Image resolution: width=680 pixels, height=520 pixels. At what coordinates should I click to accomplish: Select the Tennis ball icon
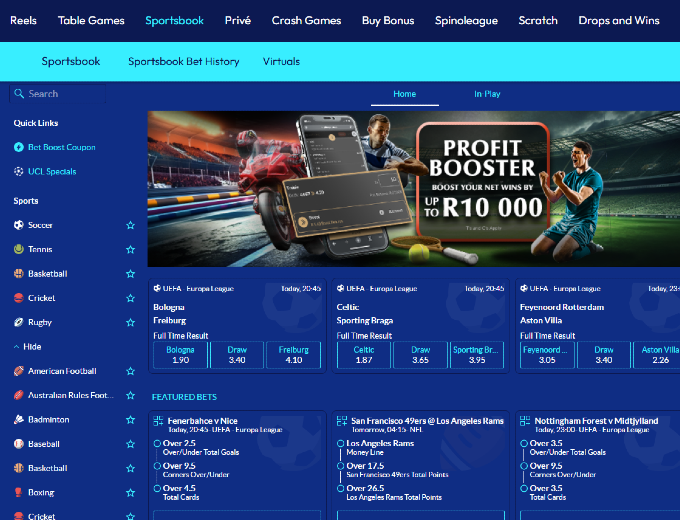[x=19, y=249]
